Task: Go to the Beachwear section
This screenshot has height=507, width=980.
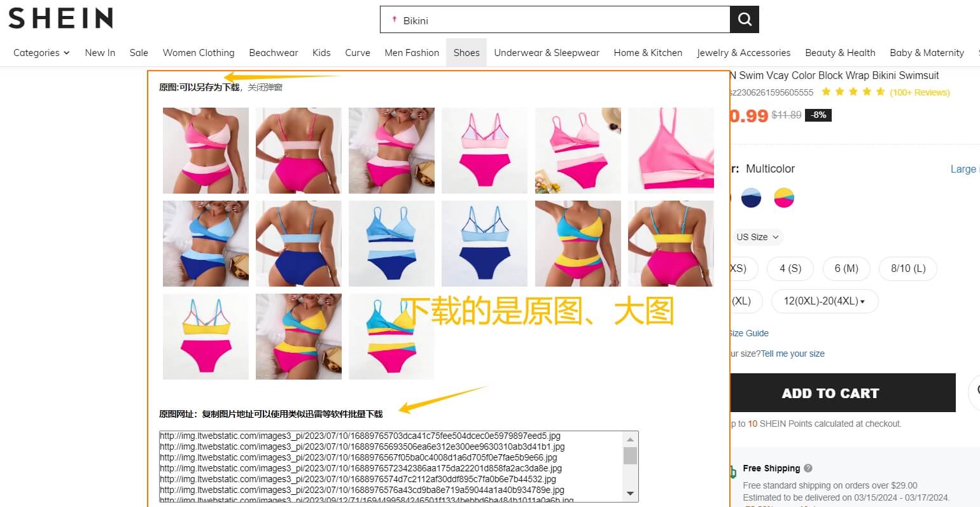Action: 273,53
